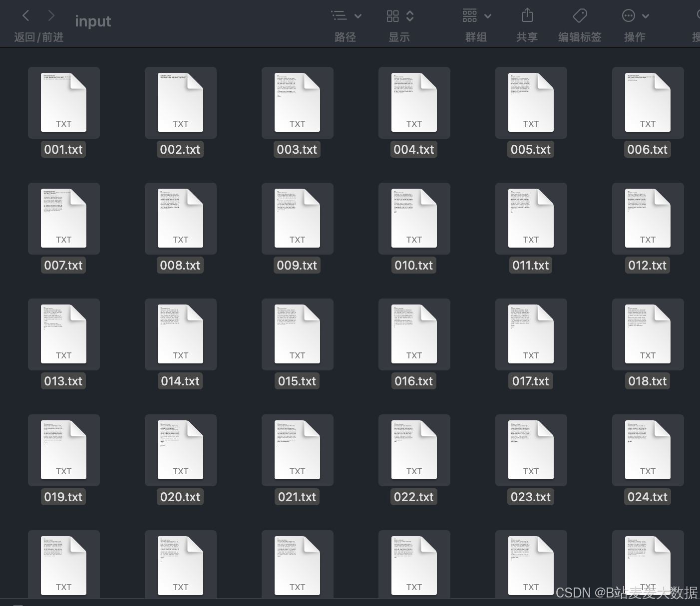Click the edit tags icon
This screenshot has height=606, width=700.
(580, 15)
